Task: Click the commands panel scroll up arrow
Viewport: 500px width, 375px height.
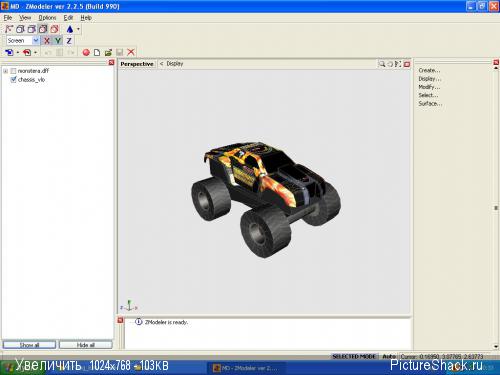Action: click(496, 68)
